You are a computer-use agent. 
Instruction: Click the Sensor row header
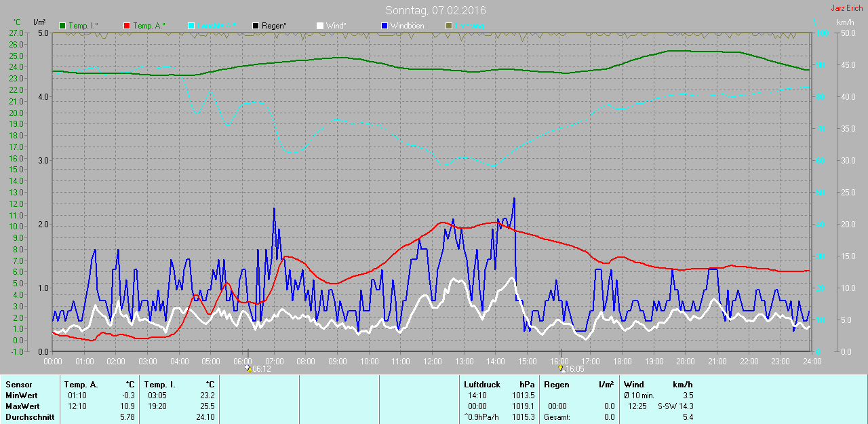[18, 385]
